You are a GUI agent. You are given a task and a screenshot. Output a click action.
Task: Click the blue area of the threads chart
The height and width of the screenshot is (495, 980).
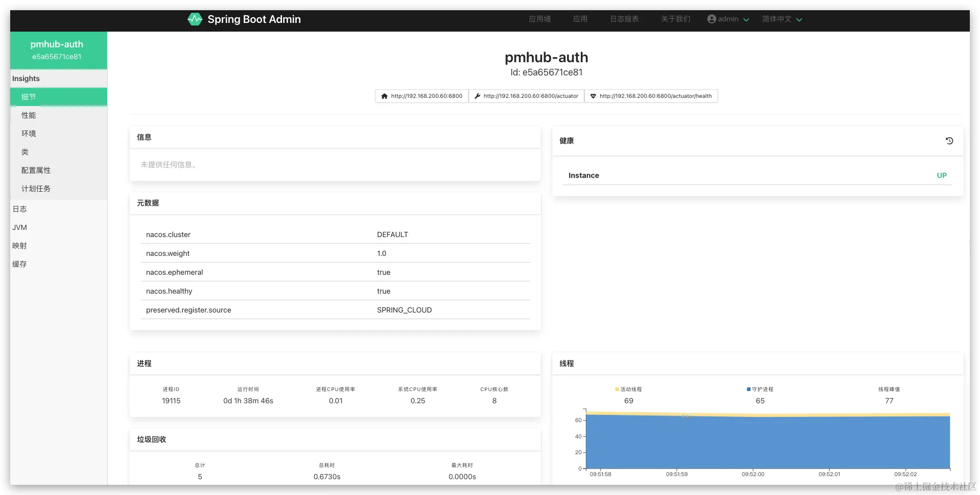click(768, 442)
